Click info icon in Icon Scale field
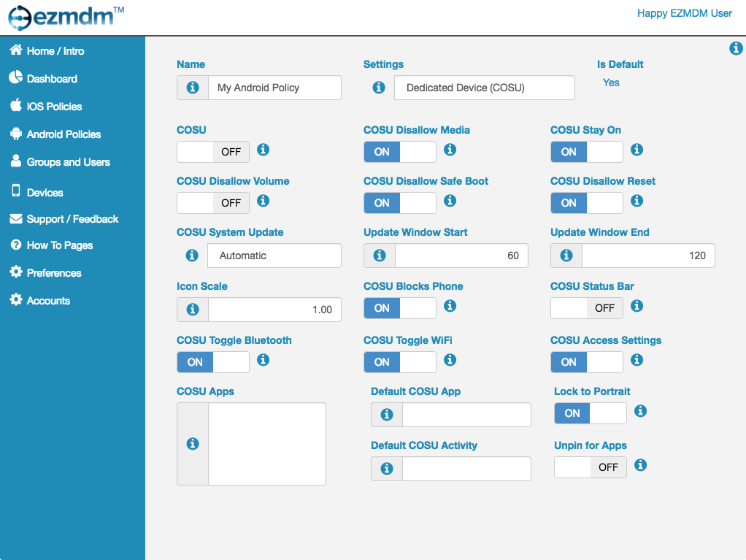746x560 pixels. 193,310
